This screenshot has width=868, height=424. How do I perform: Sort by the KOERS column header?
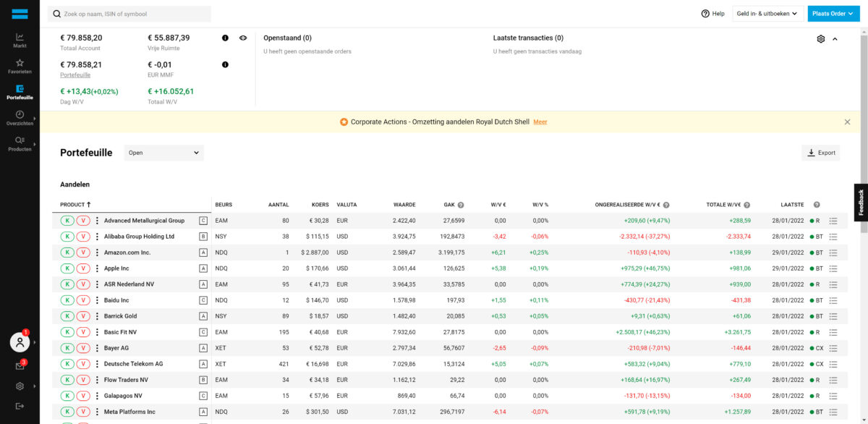[320, 205]
